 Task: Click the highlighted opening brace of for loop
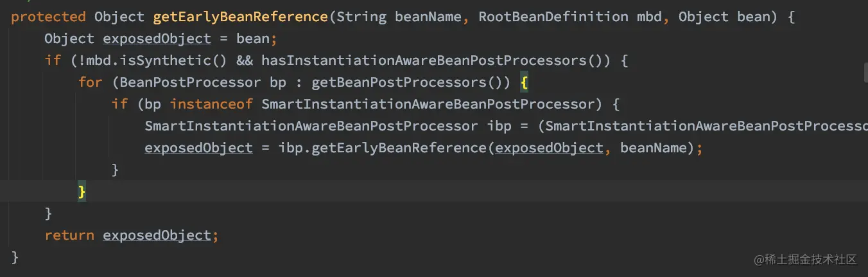524,82
